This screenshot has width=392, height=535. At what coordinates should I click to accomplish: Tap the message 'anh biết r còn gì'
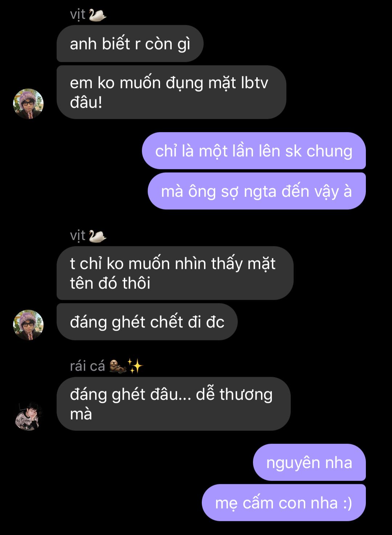pos(130,44)
